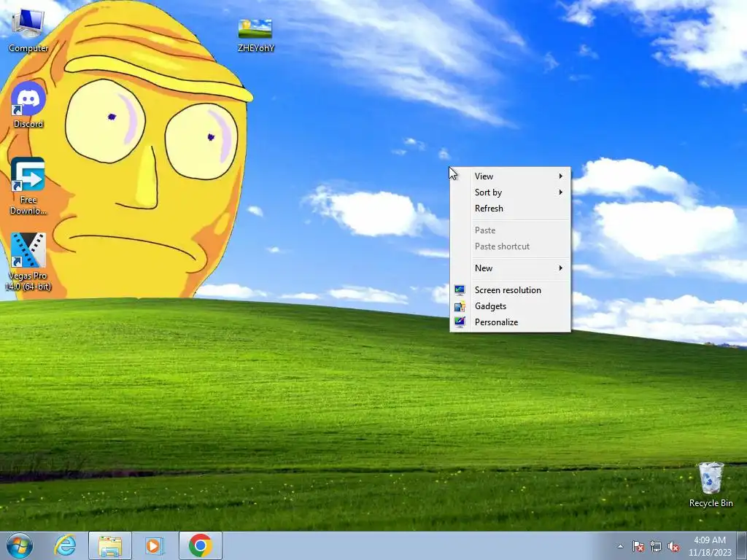Image resolution: width=747 pixels, height=560 pixels.
Task: Click the Show desktop strip
Action: click(742, 545)
